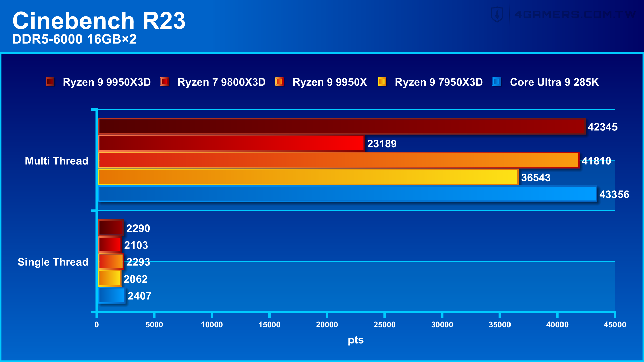Click the single-thread bar valued 2407
Screen dimensions: 644x362
pos(112,295)
